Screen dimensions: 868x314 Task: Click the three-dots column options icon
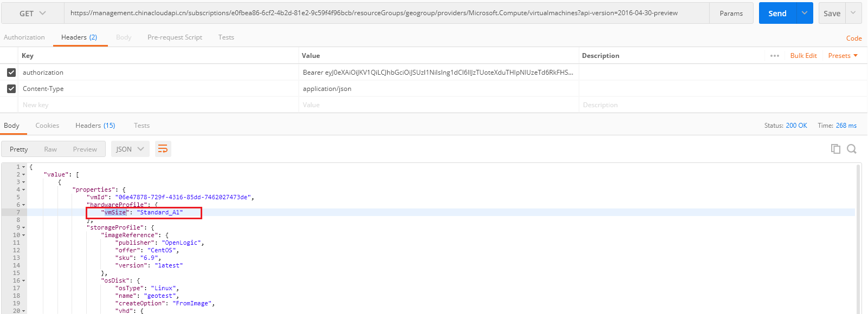(774, 56)
